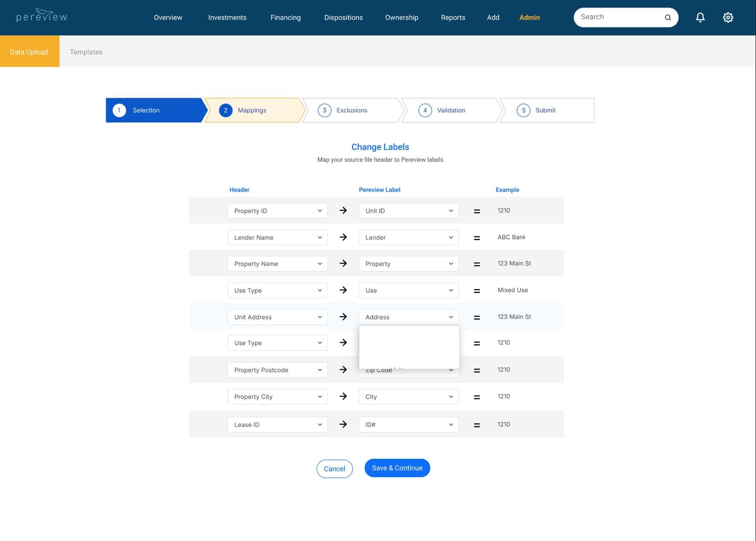Click Add in the navigation bar

pos(493,17)
